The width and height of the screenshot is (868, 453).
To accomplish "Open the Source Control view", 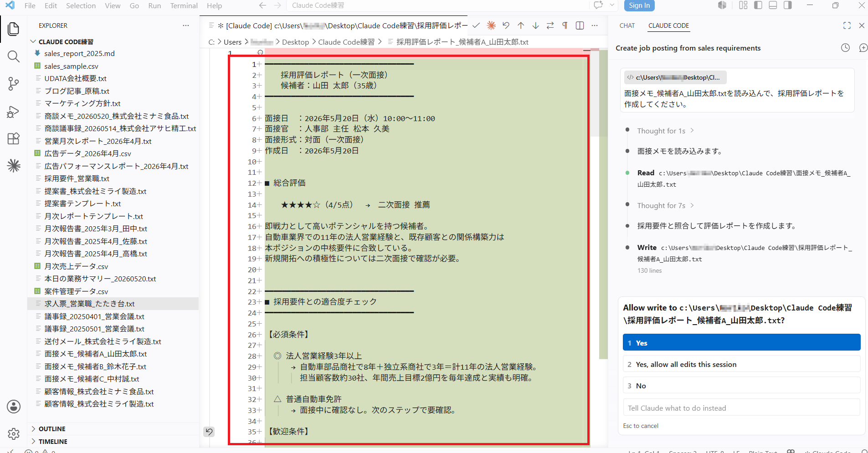I will click(14, 84).
